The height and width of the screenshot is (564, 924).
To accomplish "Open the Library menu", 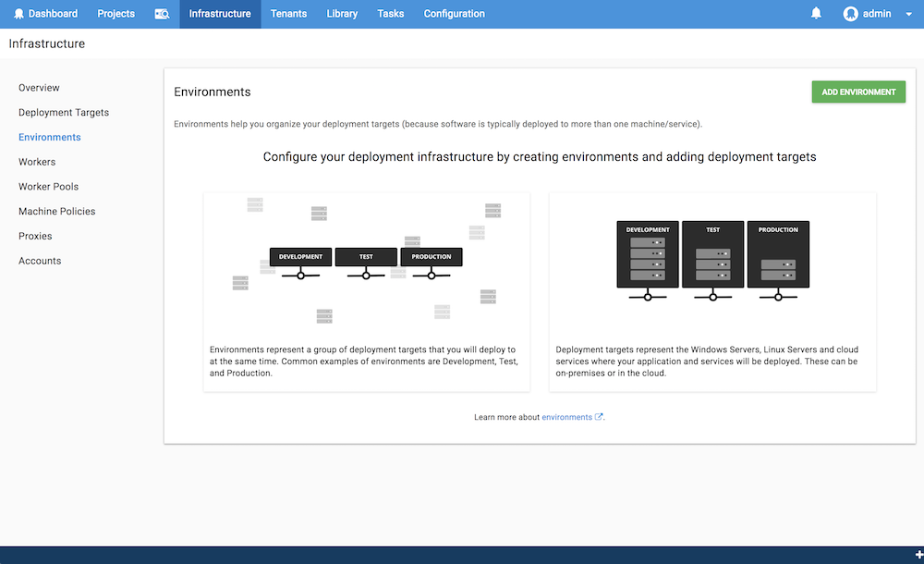I will tap(343, 14).
